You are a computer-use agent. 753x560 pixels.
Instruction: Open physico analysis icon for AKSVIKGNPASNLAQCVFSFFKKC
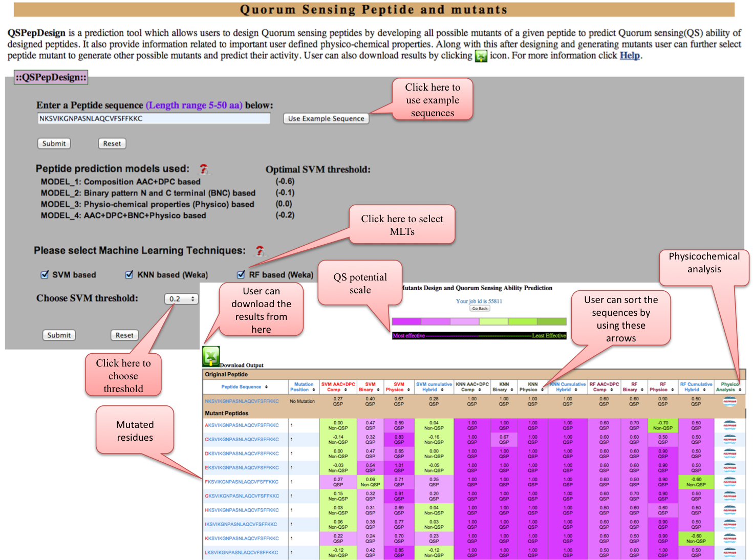point(729,425)
